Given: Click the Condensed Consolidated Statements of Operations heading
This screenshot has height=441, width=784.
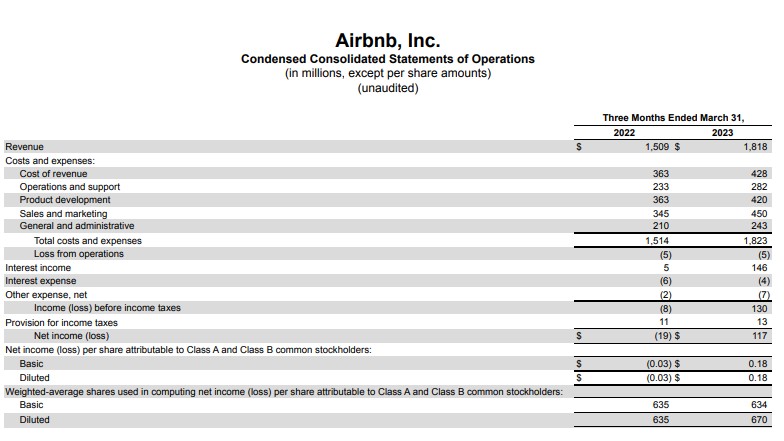Looking at the screenshot, I should (387, 59).
